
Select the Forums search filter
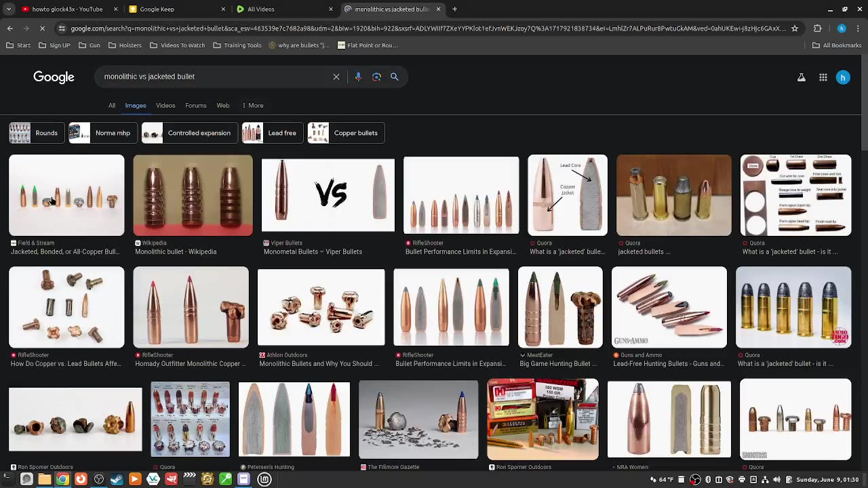[196, 106]
